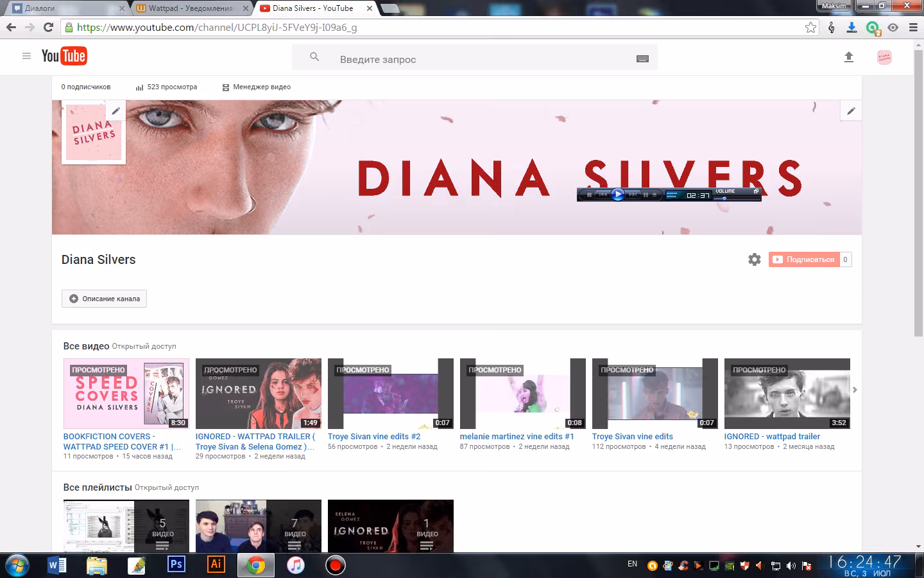Select the Diana Silvers - YouTube tab
924x578 pixels.
coord(314,8)
